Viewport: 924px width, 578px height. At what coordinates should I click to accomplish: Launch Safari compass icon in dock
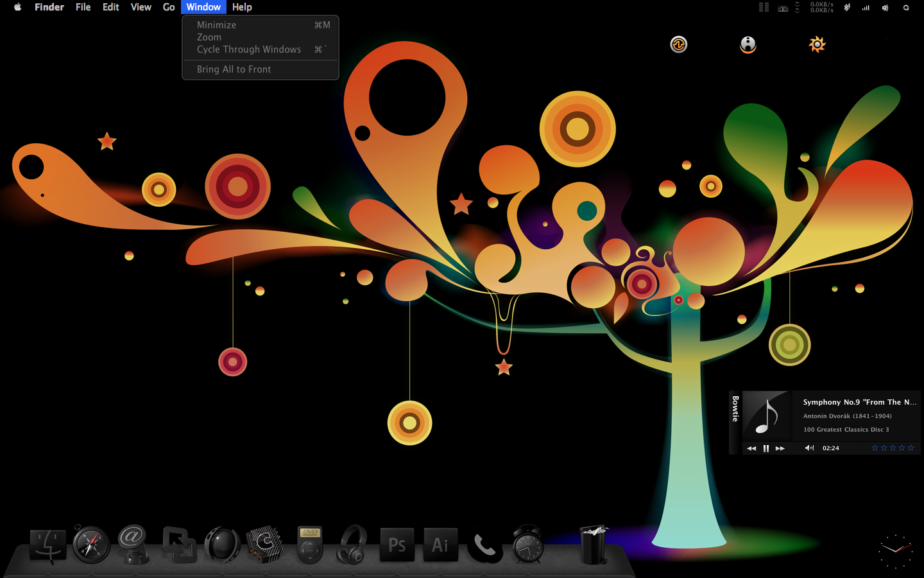(x=91, y=545)
